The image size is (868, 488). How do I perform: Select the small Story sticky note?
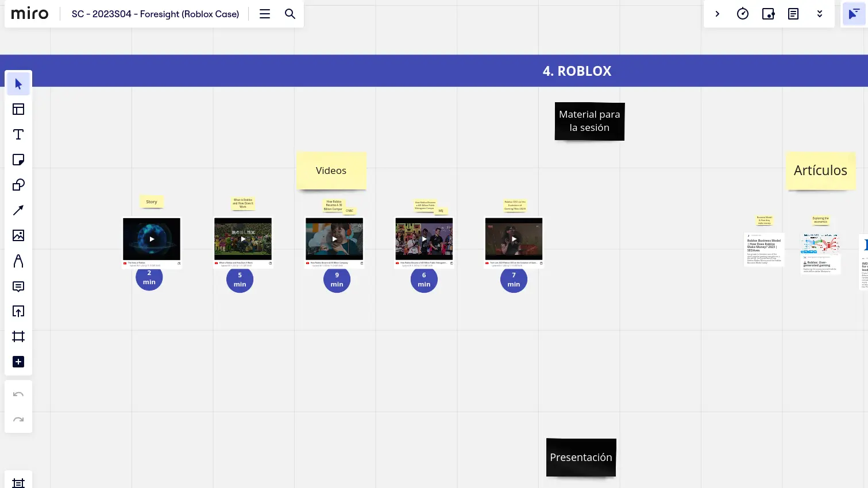152,202
